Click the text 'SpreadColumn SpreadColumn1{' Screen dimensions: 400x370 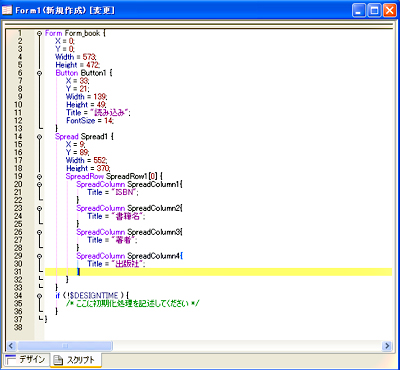click(x=130, y=184)
